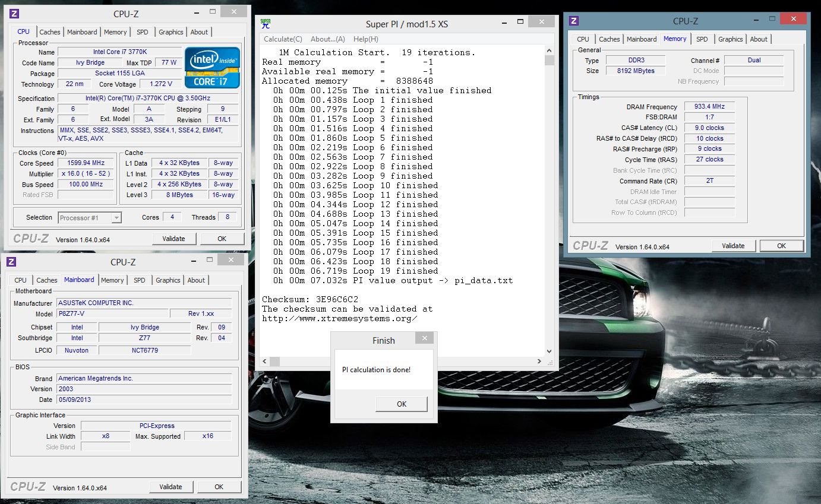The height and width of the screenshot is (504, 821).
Task: Click the Z icon of the CPU-Z Memory window
Action: click(574, 21)
